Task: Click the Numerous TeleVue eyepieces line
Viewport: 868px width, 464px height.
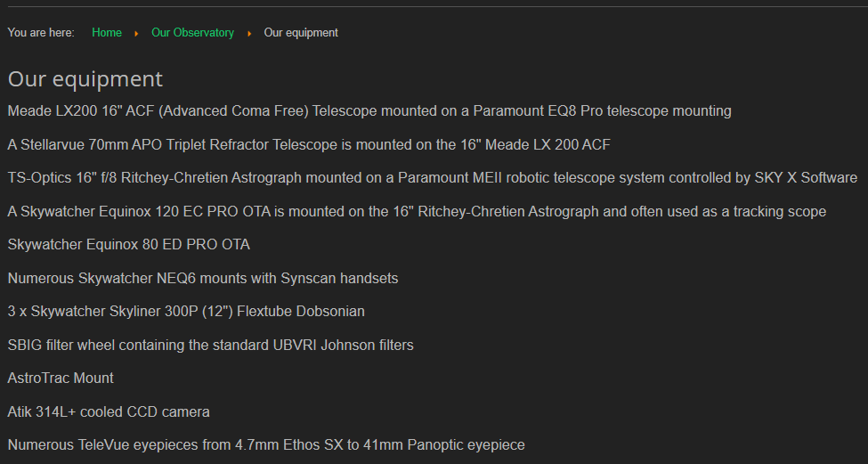Action: pyautogui.click(x=266, y=445)
